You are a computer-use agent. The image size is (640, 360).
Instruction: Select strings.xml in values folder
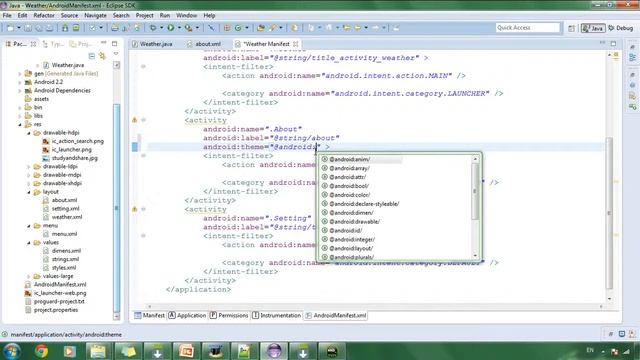61,259
